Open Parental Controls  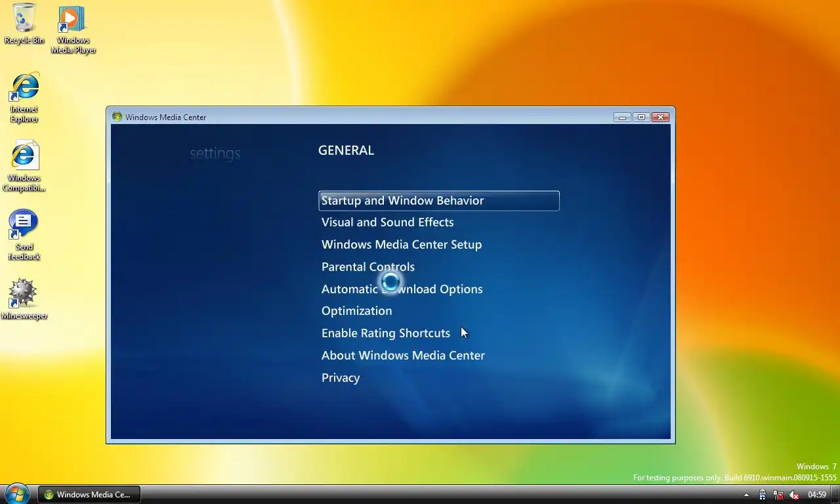[x=368, y=267]
